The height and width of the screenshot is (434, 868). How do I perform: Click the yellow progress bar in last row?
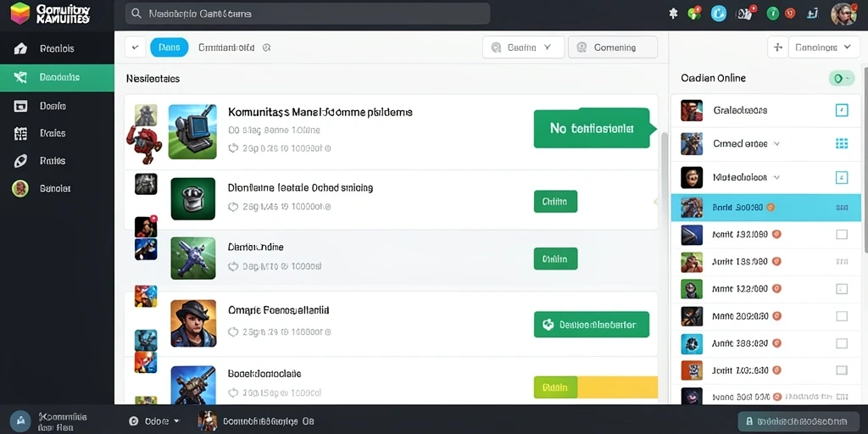coord(617,387)
